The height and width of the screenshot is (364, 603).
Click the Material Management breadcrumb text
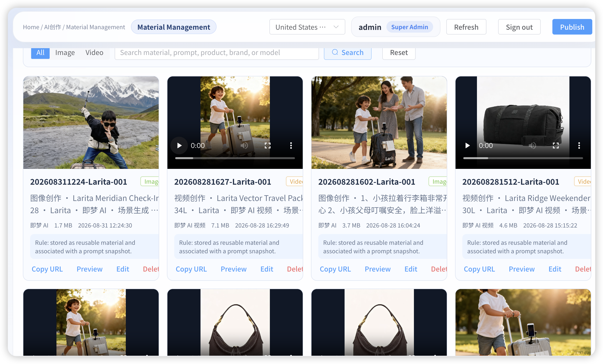coord(95,27)
